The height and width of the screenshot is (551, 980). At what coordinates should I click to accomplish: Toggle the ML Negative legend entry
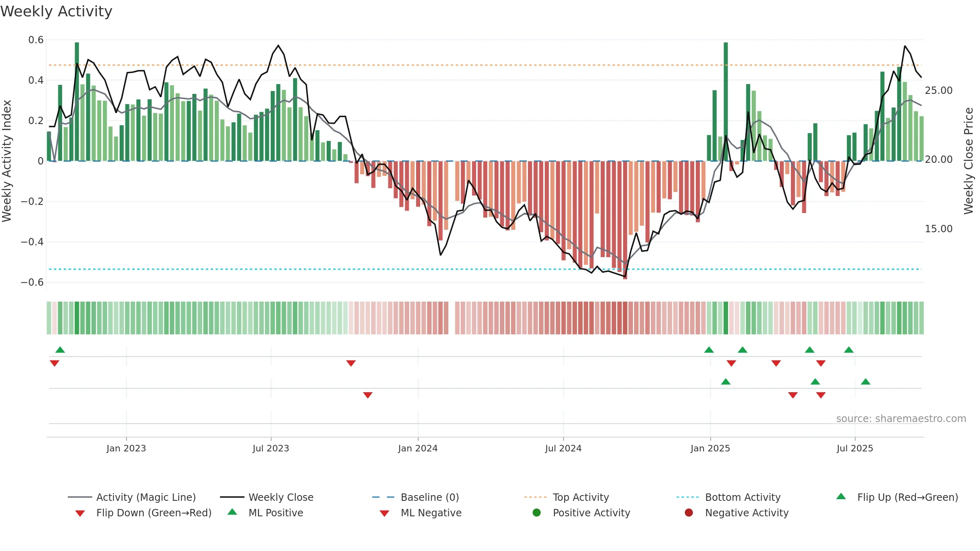tap(421, 513)
